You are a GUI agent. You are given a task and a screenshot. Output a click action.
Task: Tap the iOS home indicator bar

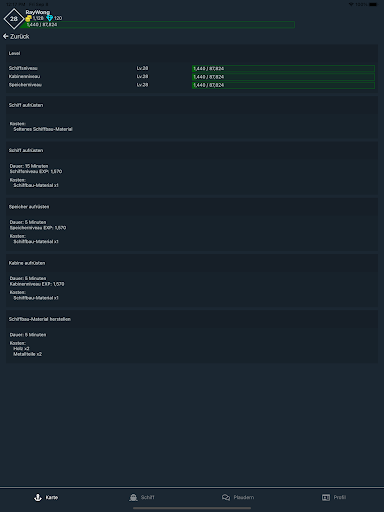coord(192,508)
